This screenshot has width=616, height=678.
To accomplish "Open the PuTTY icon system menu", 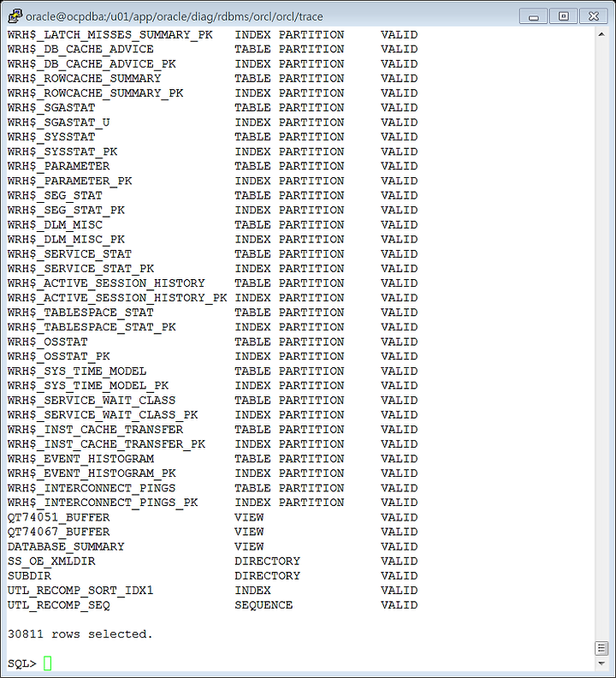I will tap(15, 16).
